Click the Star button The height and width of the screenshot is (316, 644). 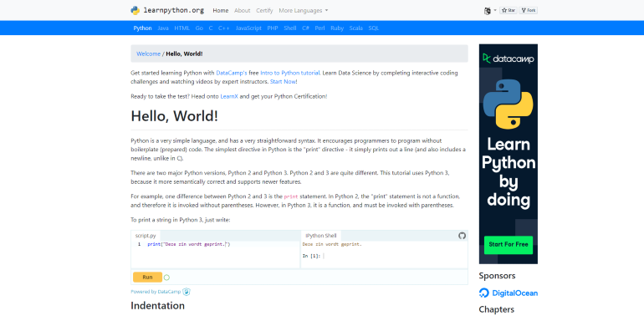pyautogui.click(x=509, y=11)
